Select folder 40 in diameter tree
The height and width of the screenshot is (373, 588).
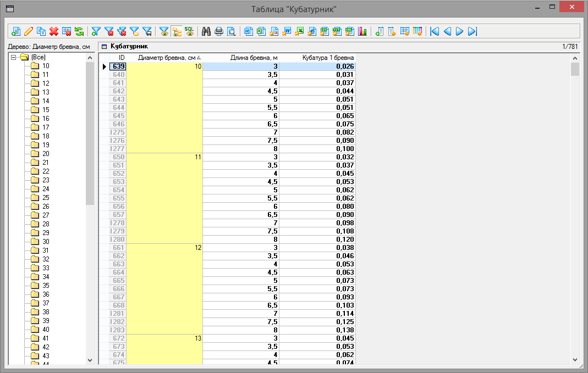[46, 330]
